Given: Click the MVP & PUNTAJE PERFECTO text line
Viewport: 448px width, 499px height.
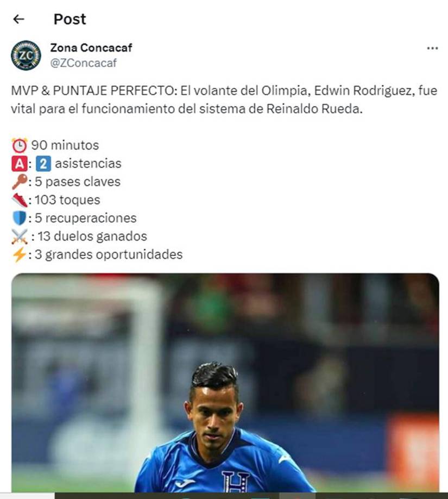Looking at the screenshot, I should point(224,91).
